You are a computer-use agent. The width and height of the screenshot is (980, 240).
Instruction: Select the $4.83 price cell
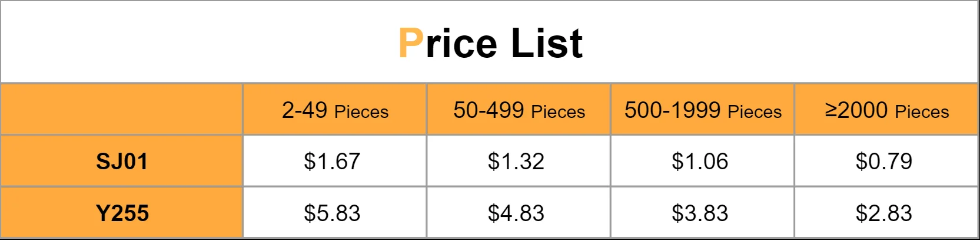[x=516, y=213]
